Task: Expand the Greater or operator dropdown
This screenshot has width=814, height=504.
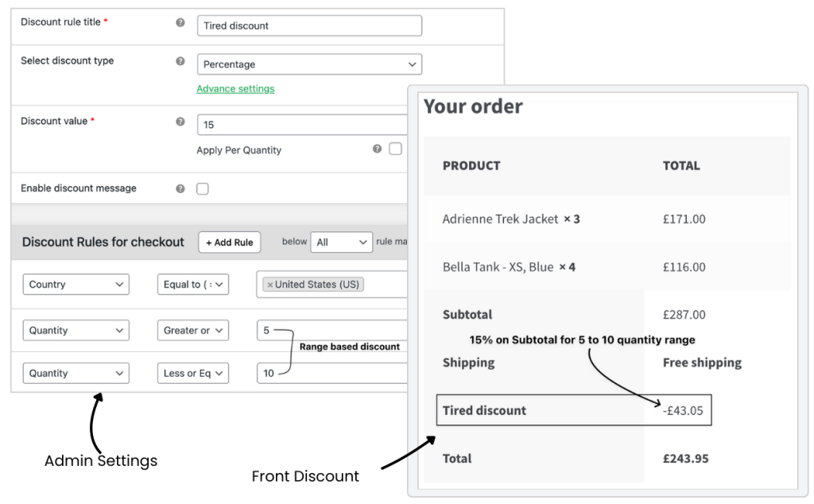Action: tap(193, 331)
